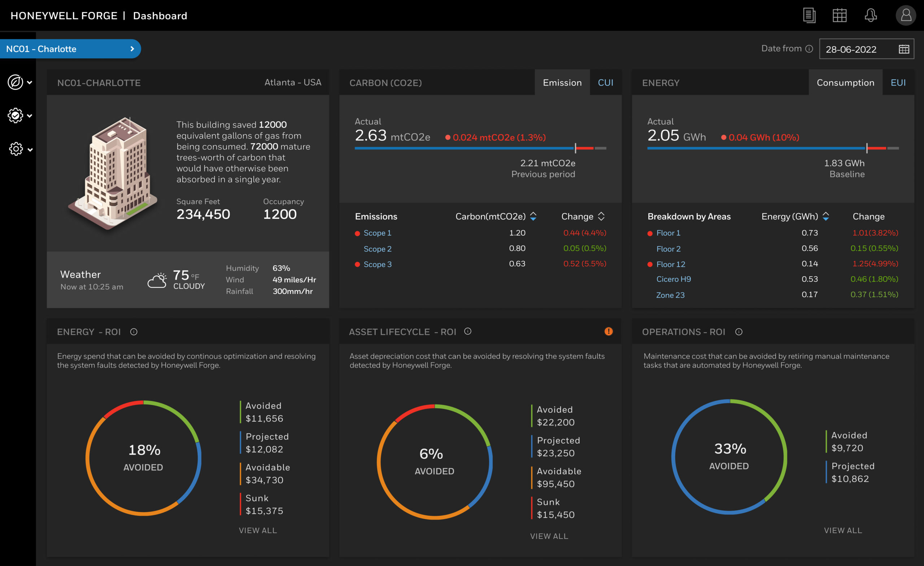Click info icon beside Operations - ROI
Image resolution: width=924 pixels, height=566 pixels.
click(739, 332)
